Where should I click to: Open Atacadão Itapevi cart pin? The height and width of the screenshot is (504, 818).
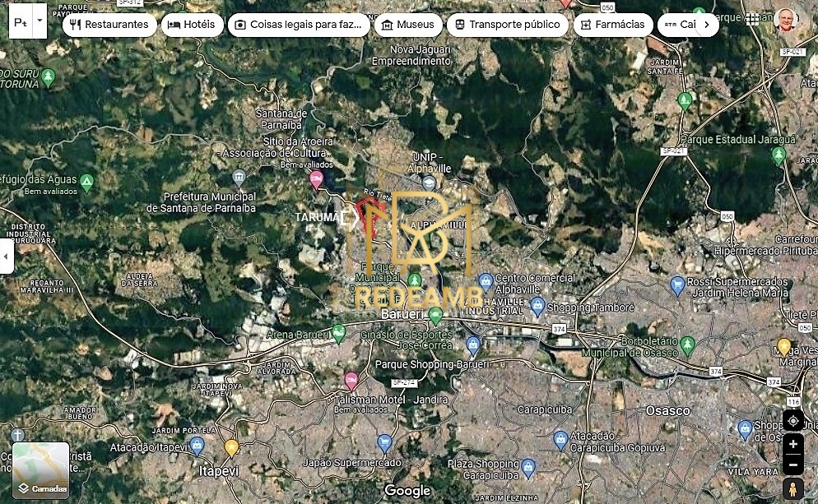pyautogui.click(x=197, y=446)
